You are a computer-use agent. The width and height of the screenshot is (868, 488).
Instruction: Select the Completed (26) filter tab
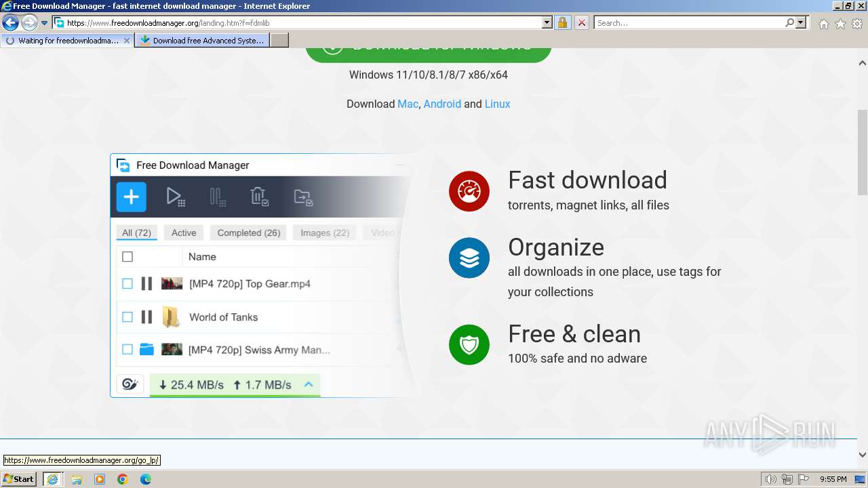tap(249, 232)
